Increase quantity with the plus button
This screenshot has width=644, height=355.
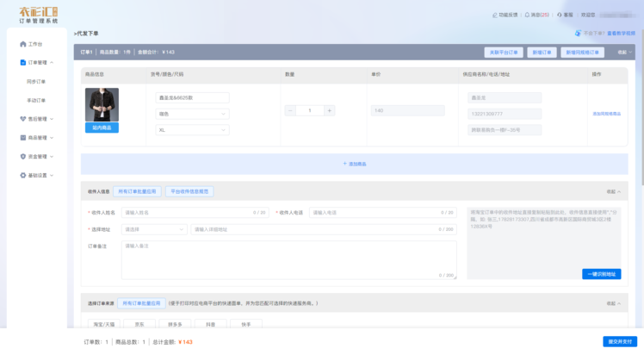pyautogui.click(x=329, y=110)
